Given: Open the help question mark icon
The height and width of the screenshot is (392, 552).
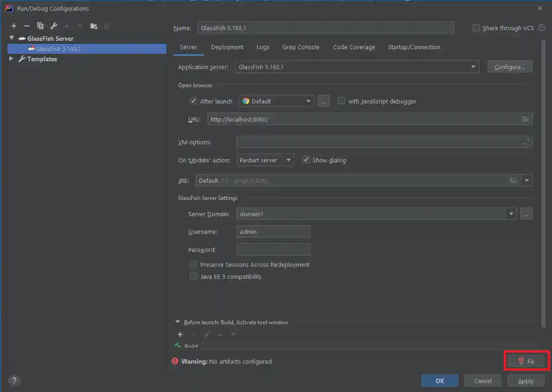Looking at the screenshot, I should click(x=14, y=380).
